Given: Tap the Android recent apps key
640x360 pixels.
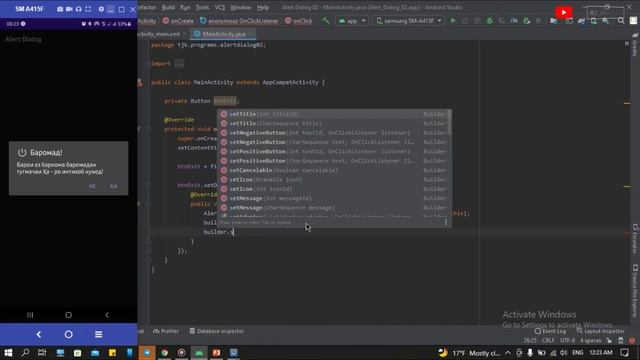Looking at the screenshot, I should pos(30,315).
